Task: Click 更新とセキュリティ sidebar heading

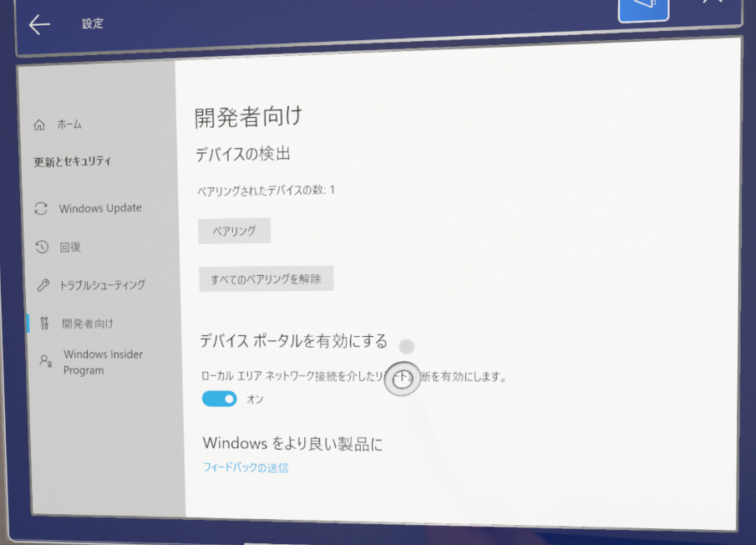Action: pyautogui.click(x=73, y=161)
